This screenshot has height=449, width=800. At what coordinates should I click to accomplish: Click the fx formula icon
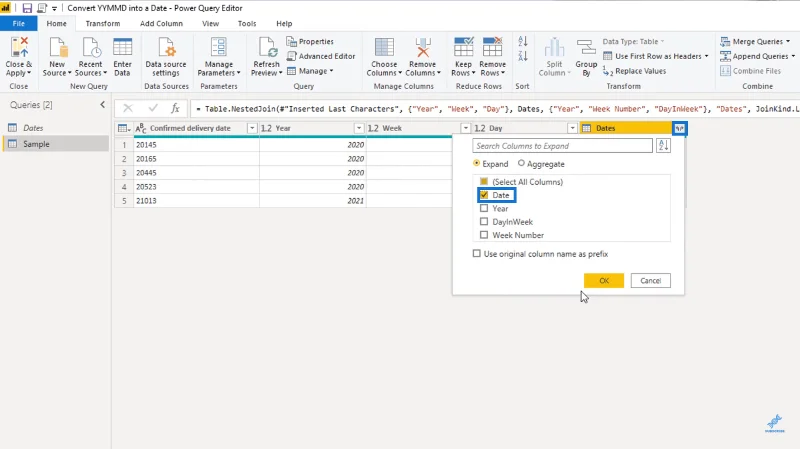[175, 108]
